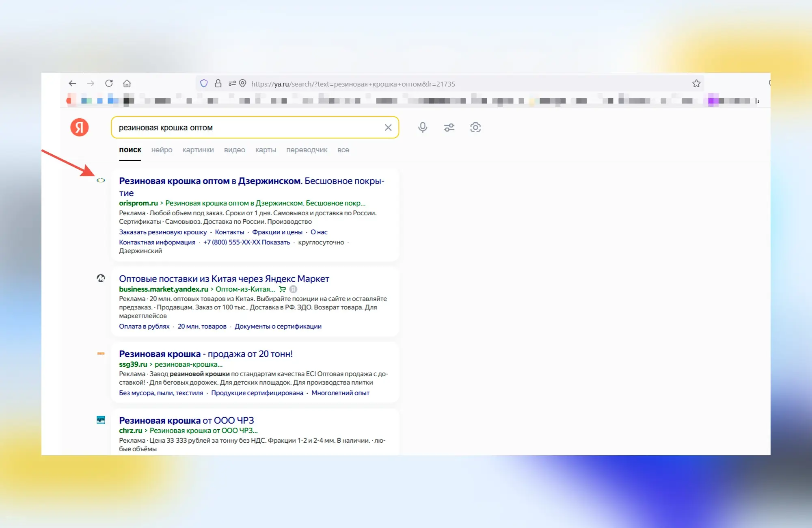Image resolution: width=812 pixels, height=528 pixels.
Task: Open site security padlock info
Action: tap(218, 84)
